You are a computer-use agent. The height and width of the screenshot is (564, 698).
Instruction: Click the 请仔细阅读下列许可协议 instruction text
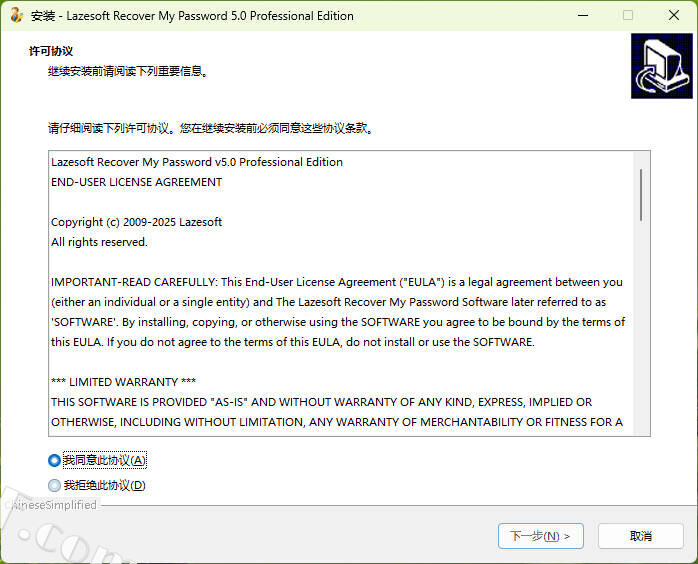tap(211, 128)
